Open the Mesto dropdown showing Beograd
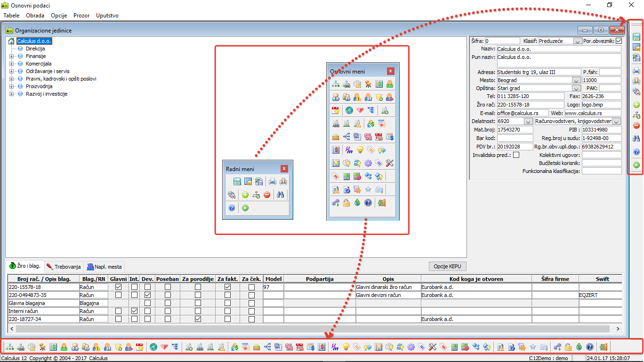644x362 pixels. [576, 81]
